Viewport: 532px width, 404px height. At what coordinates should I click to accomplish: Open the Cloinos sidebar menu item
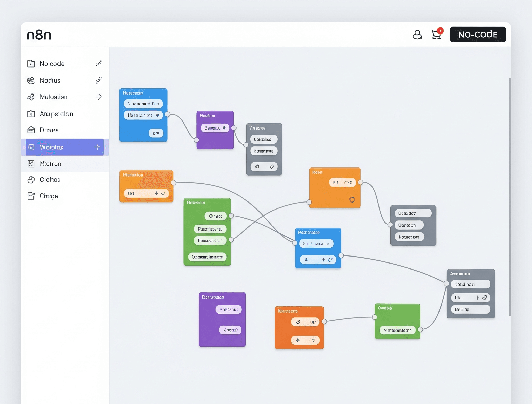50,180
